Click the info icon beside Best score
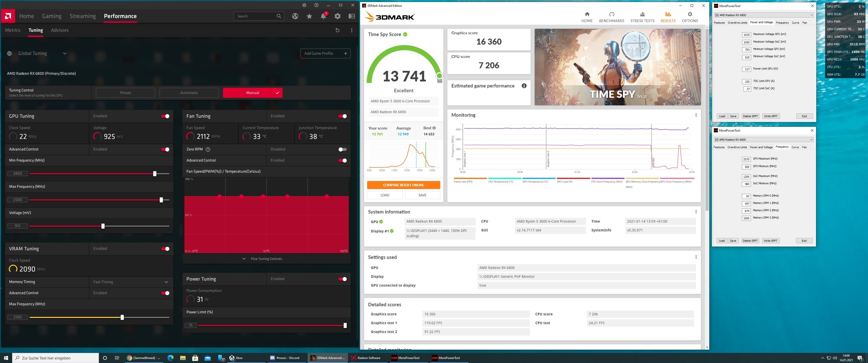The height and width of the screenshot is (363, 868). click(434, 128)
